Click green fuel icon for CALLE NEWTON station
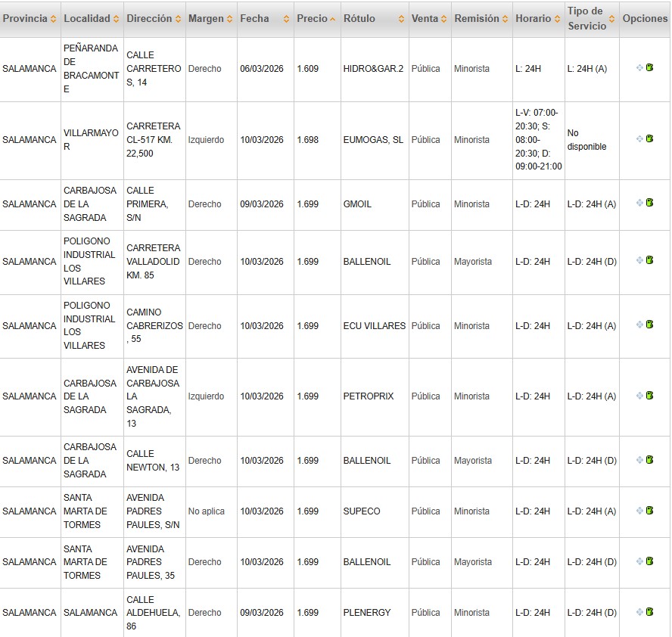The height and width of the screenshot is (637, 672). pos(650,460)
